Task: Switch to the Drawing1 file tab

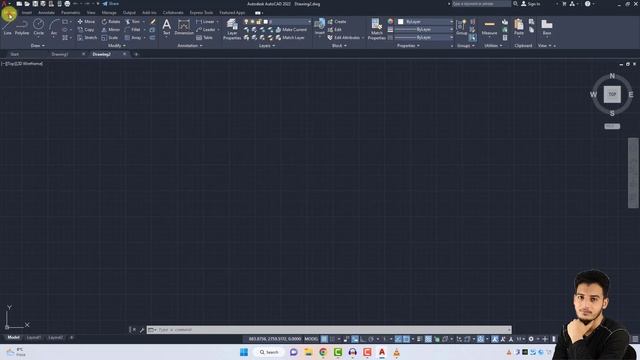Action: click(x=60, y=54)
